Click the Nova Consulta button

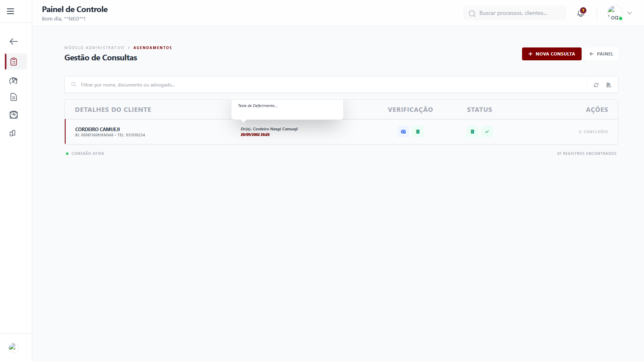click(551, 54)
